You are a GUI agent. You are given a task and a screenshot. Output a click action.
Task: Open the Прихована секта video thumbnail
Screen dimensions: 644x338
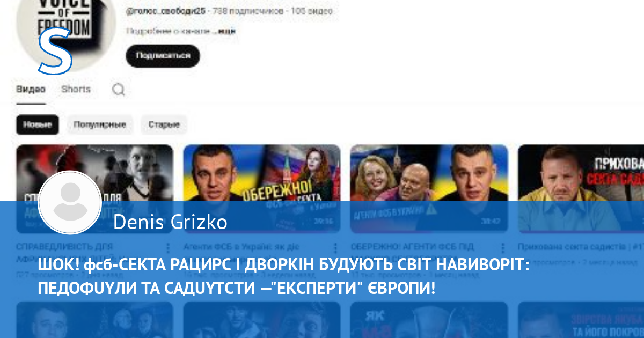(x=581, y=188)
